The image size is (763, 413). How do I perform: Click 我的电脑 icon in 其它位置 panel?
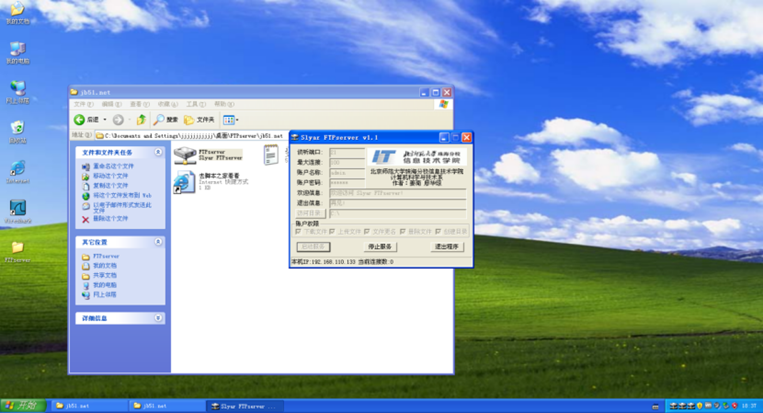[x=86, y=286]
